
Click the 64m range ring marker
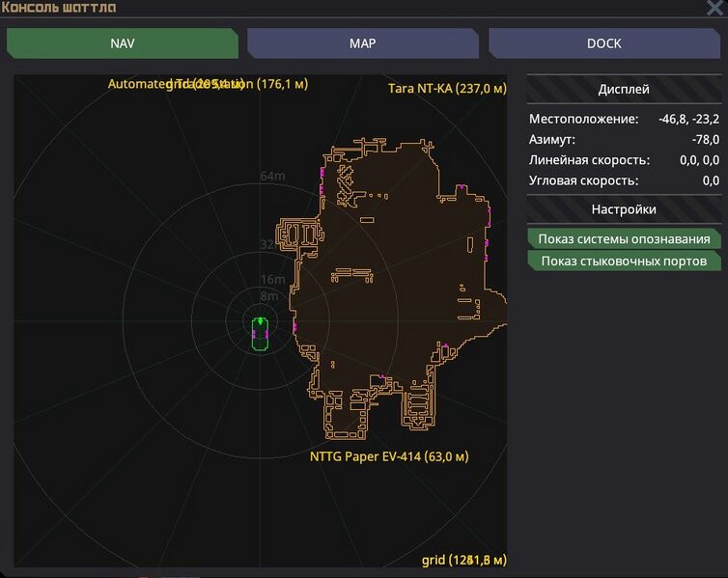click(273, 176)
